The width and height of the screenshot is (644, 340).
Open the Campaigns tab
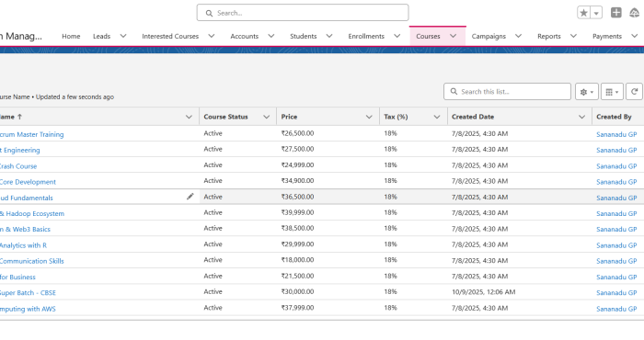(x=489, y=36)
